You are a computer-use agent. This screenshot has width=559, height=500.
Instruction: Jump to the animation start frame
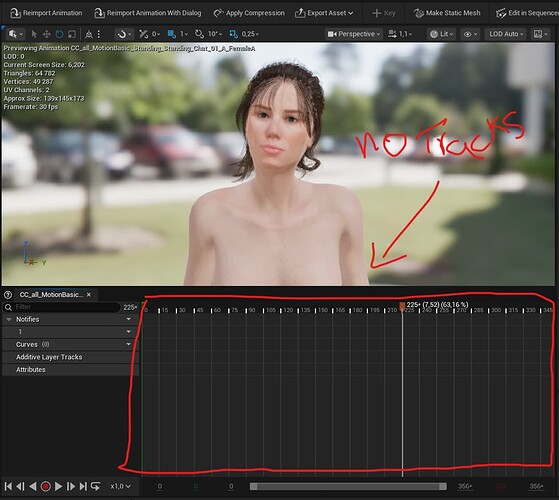[x=8, y=486]
